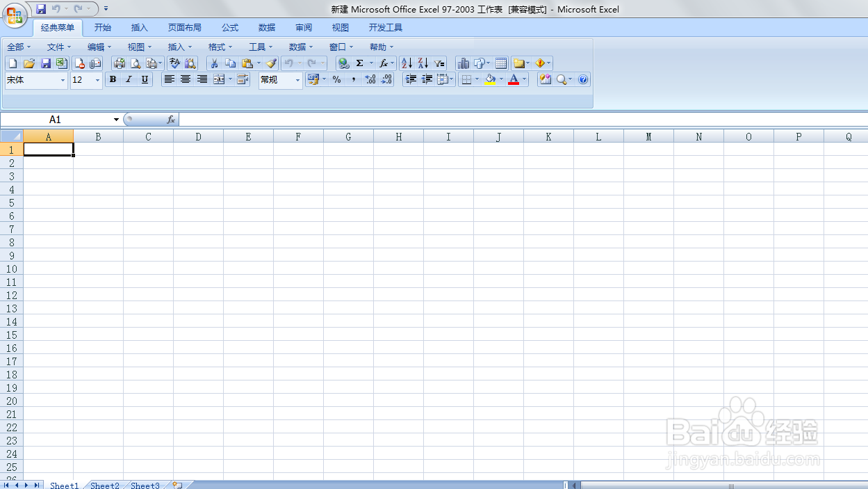Pick the yellow Fill Color bucket
Image resolution: width=868 pixels, height=489 pixels.
[491, 80]
